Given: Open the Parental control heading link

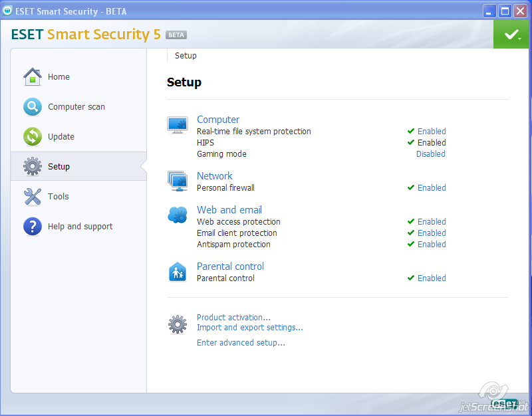Looking at the screenshot, I should click(x=230, y=266).
